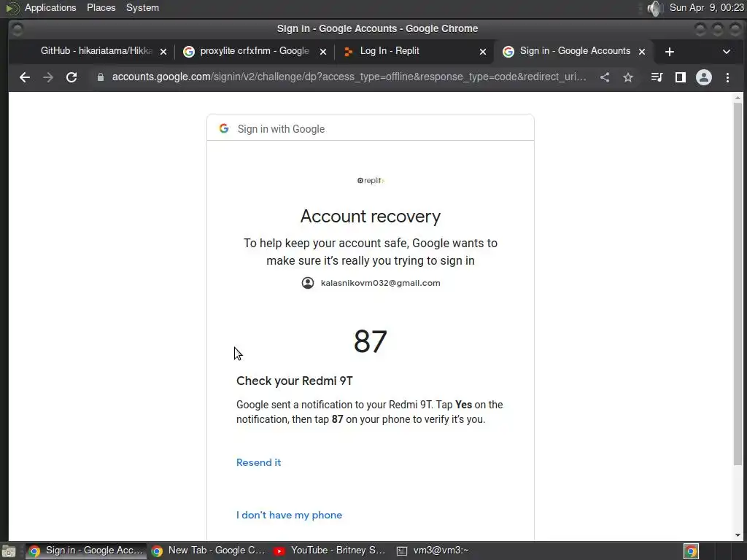Open vm3@vm3 terminal from taskbar
Image resolution: width=747 pixels, height=560 pixels.
pos(433,551)
